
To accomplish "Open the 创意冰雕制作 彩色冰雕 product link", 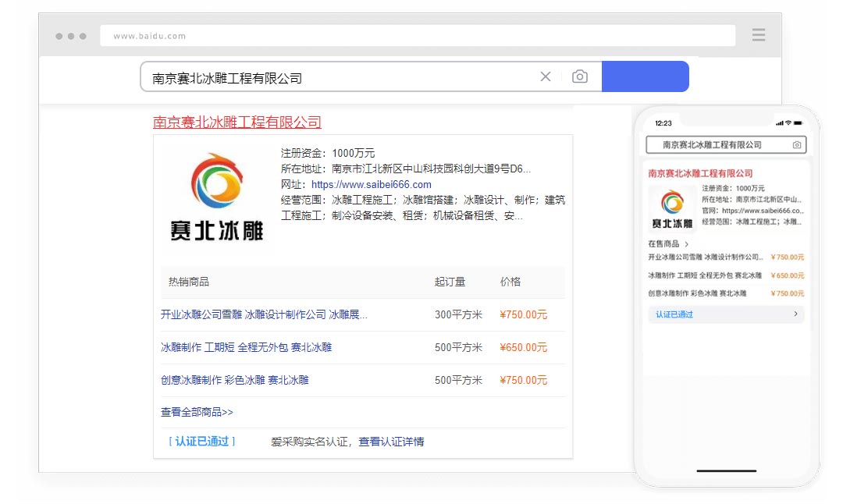I will pyautogui.click(x=234, y=380).
